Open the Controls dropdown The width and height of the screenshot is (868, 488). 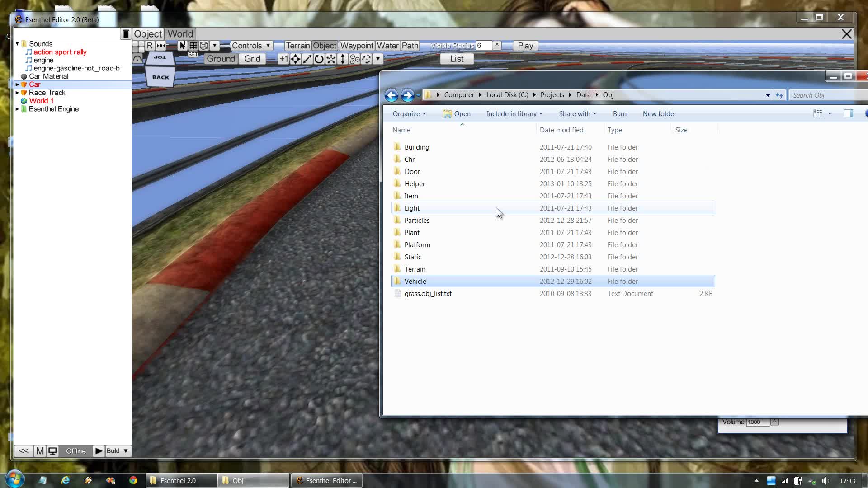tap(251, 46)
